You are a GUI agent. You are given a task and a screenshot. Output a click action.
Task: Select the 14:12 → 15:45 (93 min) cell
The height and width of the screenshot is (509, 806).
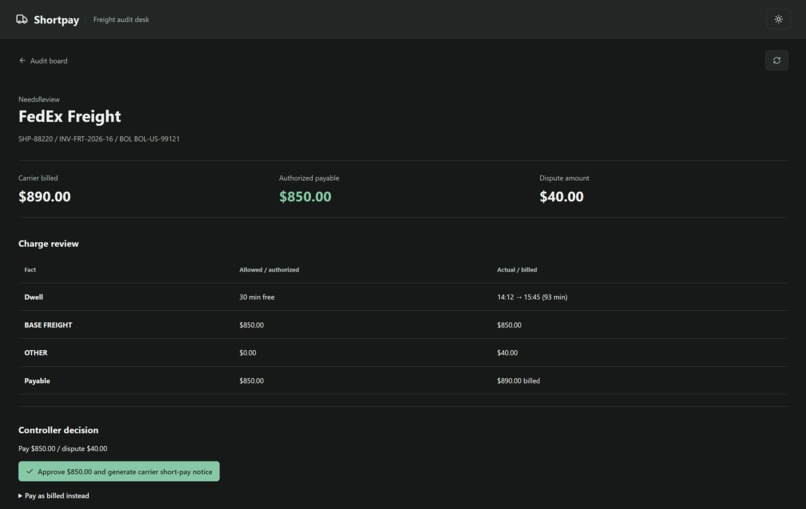pos(532,297)
